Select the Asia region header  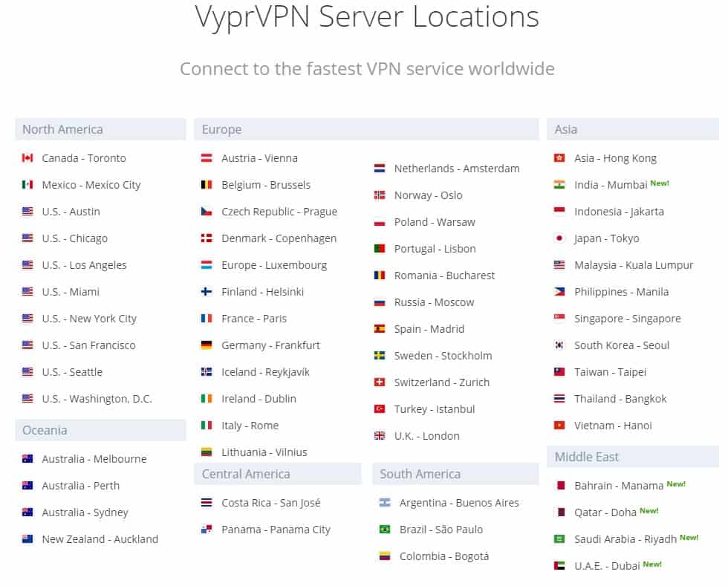click(x=633, y=129)
